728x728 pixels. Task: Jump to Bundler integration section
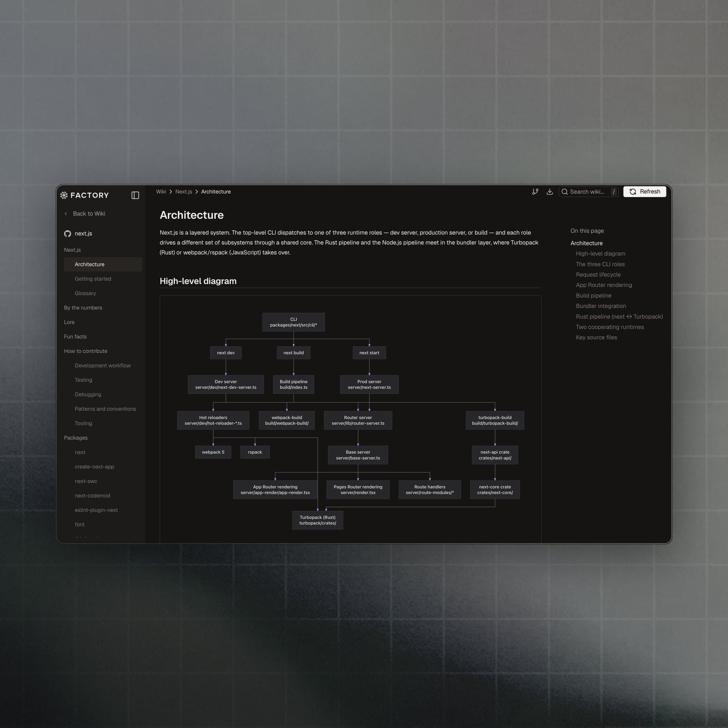pyautogui.click(x=601, y=306)
